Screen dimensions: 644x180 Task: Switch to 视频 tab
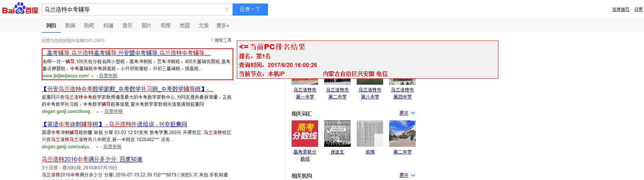click(165, 25)
